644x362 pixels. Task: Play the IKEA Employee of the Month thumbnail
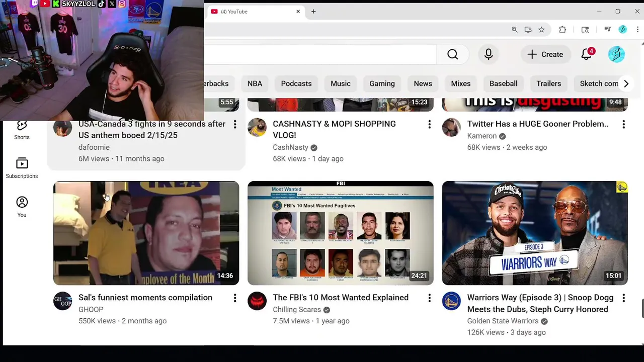(146, 233)
